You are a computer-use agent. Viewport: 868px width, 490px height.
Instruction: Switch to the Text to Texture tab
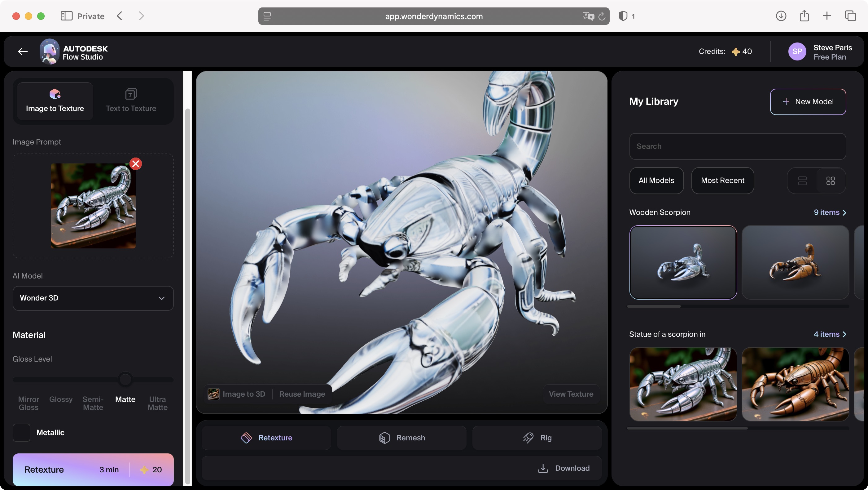[131, 100]
